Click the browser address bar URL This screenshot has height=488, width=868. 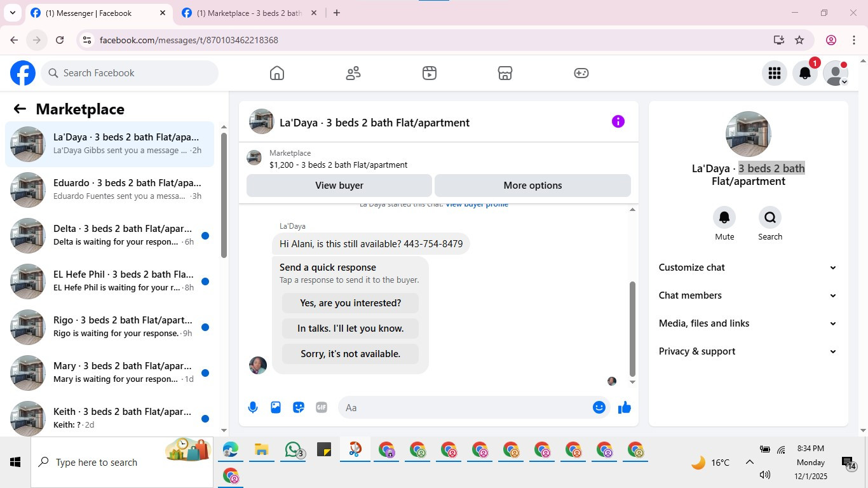(189, 40)
